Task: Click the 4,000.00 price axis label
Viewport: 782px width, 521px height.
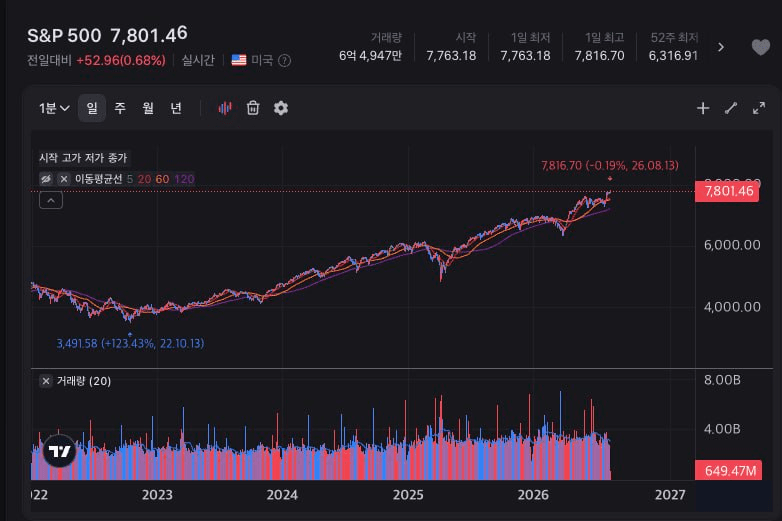Action: tap(732, 307)
